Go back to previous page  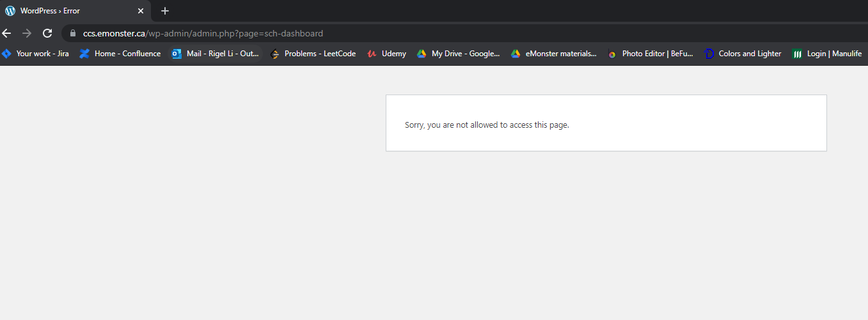pos(7,33)
